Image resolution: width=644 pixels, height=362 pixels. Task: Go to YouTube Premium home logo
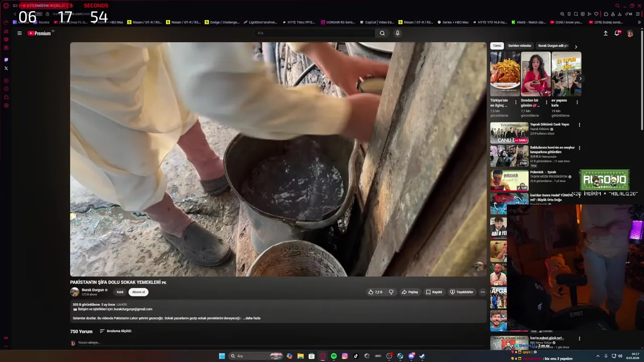(40, 33)
